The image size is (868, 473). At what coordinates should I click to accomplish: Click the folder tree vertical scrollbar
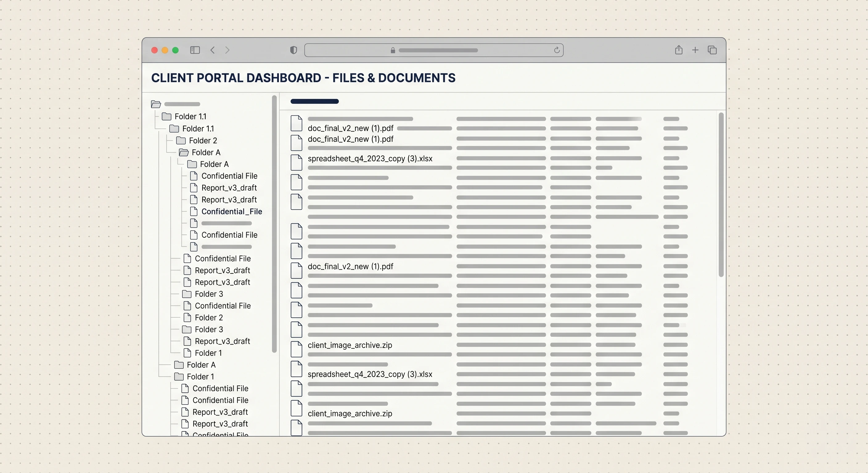[274, 224]
